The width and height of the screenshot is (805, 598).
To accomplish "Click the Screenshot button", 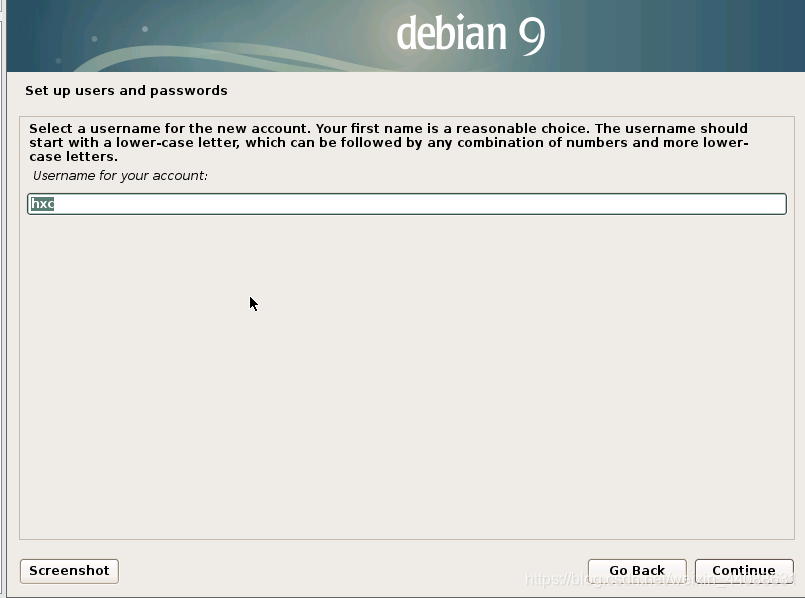I will pos(69,571).
